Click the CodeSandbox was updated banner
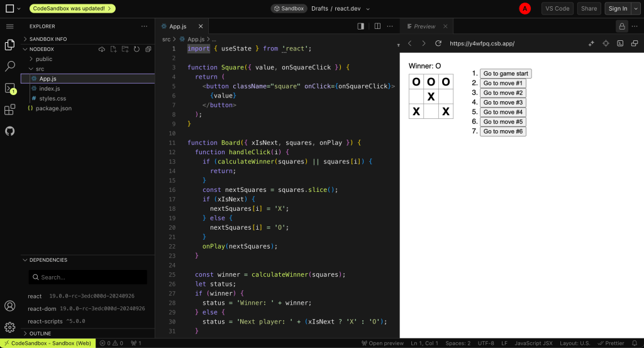The height and width of the screenshot is (348, 644). pos(72,9)
